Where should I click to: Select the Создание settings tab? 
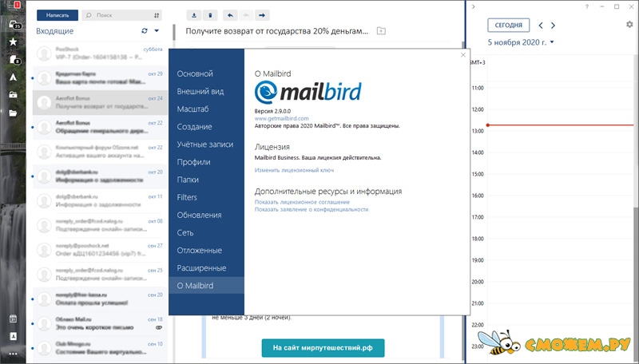point(206,127)
